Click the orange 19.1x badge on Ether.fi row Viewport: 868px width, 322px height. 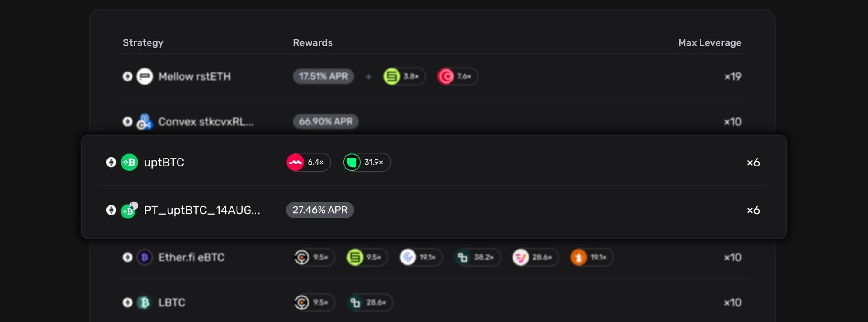591,257
